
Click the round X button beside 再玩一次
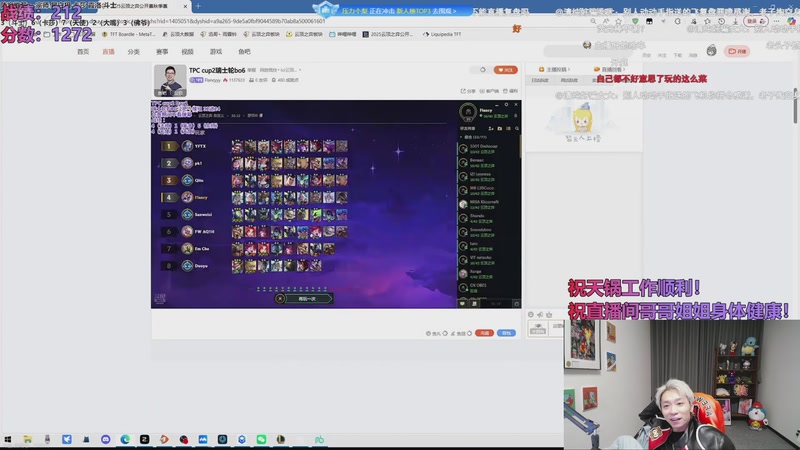(280, 298)
